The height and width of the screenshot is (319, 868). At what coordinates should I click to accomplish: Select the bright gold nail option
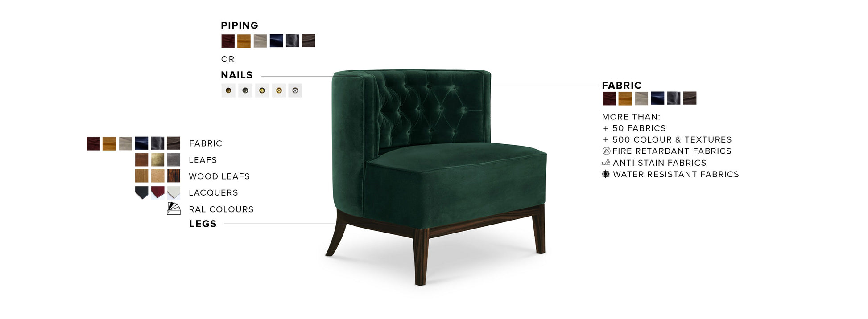coord(279,90)
